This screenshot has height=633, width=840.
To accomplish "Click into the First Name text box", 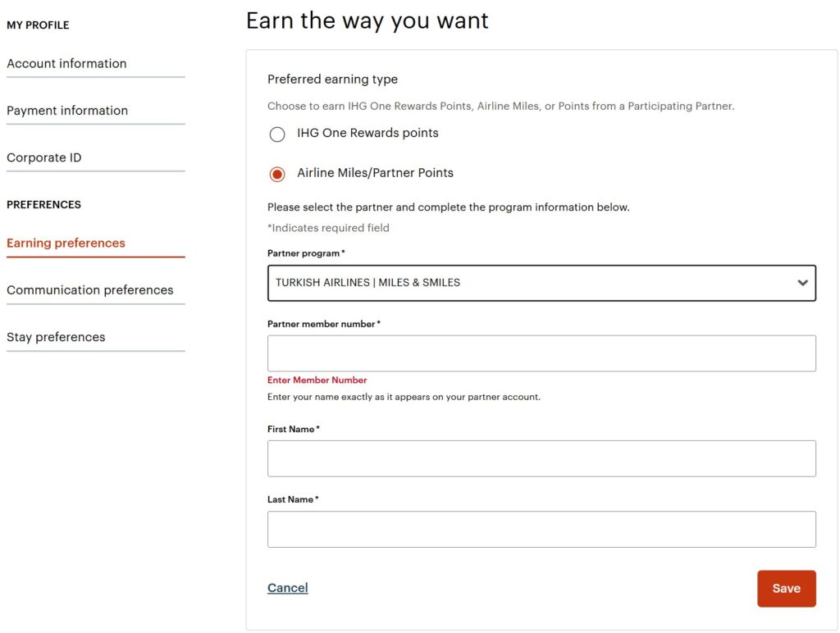I will [541, 458].
